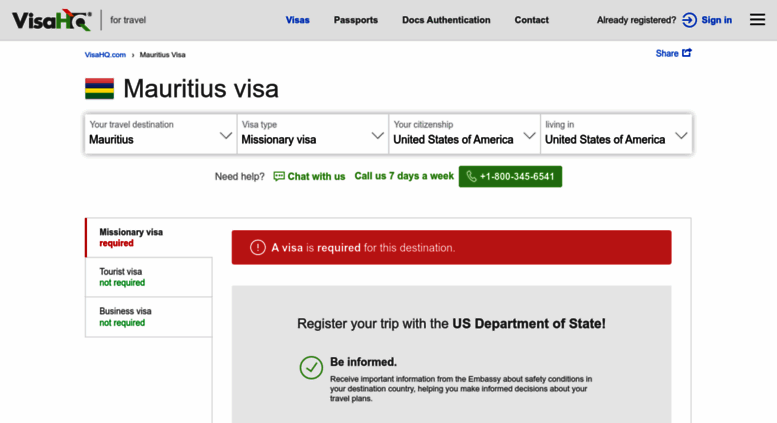
Task: Click the VisaHQ.com breadcrumb link
Action: [x=105, y=54]
